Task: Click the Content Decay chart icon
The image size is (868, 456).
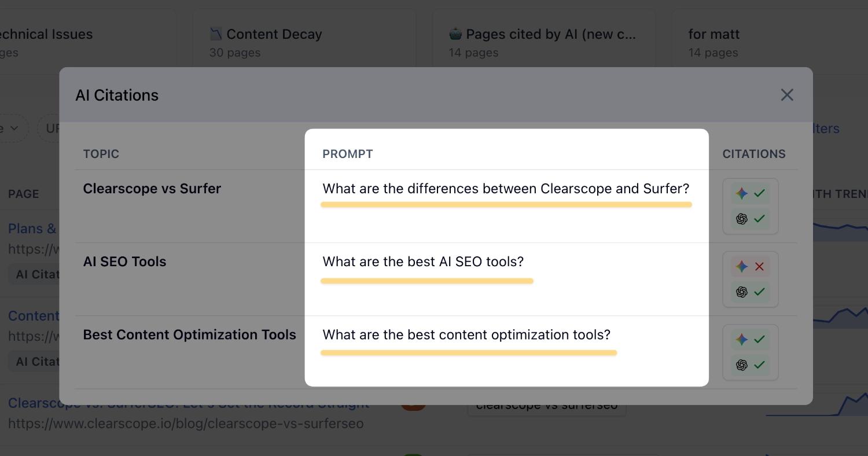Action: click(x=216, y=34)
